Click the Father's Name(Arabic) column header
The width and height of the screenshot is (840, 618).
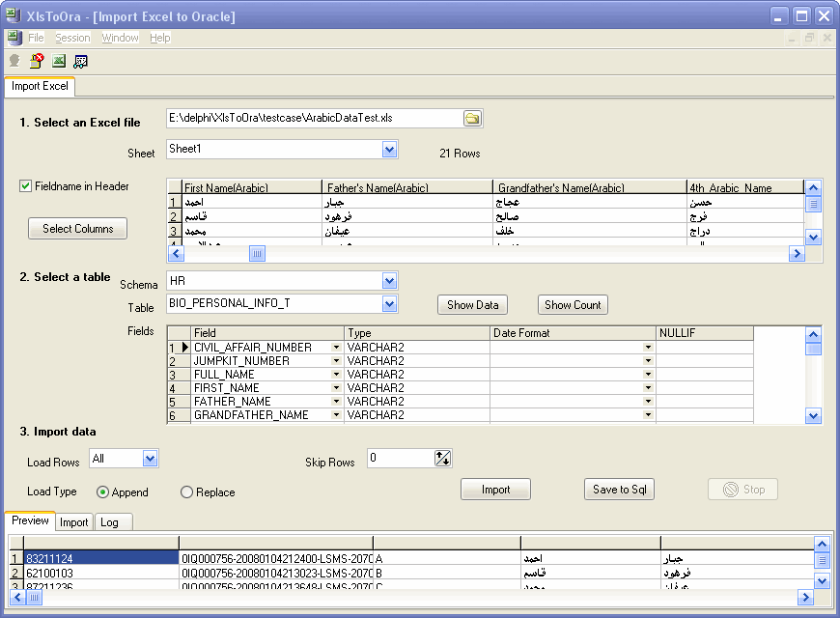click(x=407, y=187)
